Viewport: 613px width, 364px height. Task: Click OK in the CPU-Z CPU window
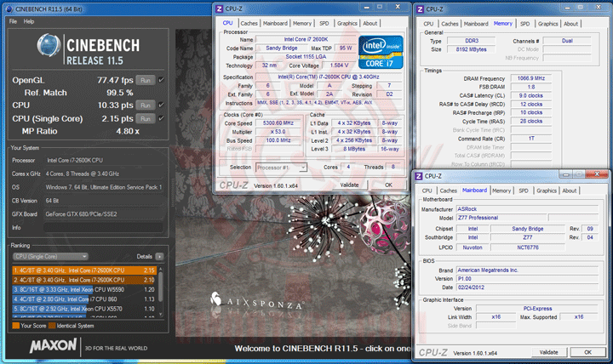click(388, 185)
